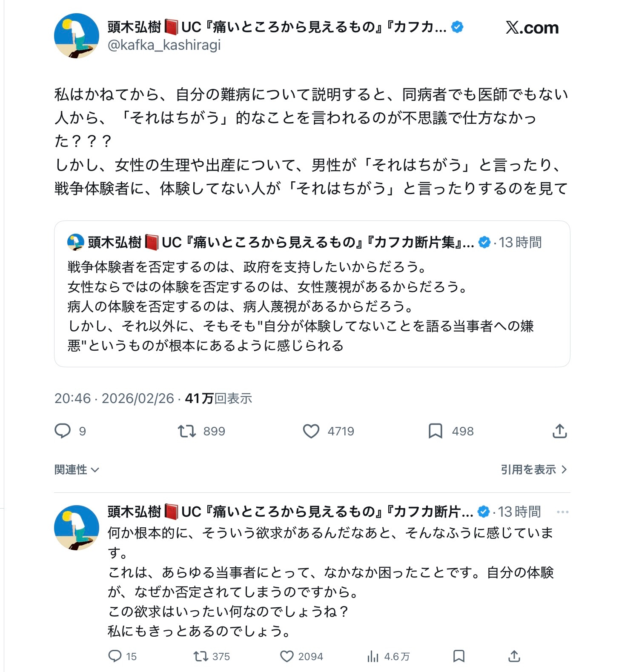
Task: Open the 41万回表示 view count
Action: (x=218, y=398)
